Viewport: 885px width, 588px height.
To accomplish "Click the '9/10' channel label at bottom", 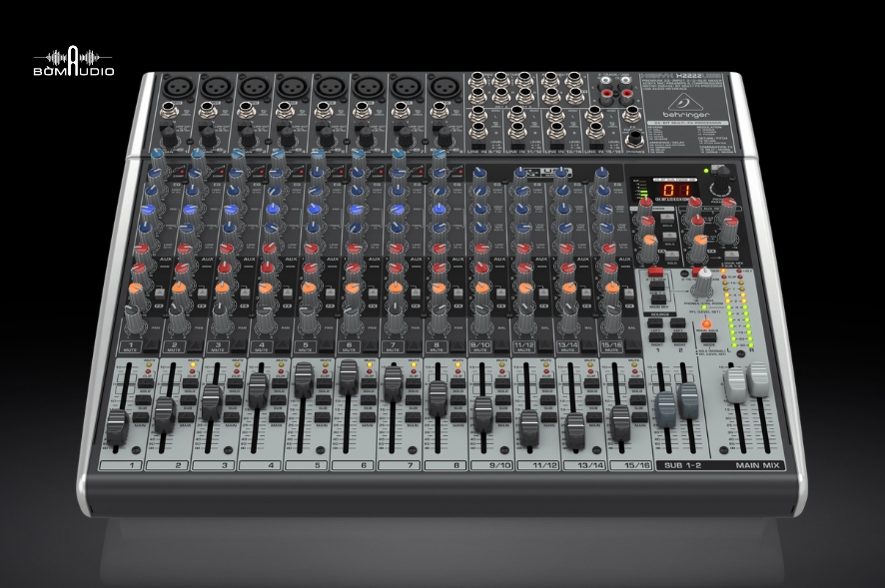I will (499, 465).
